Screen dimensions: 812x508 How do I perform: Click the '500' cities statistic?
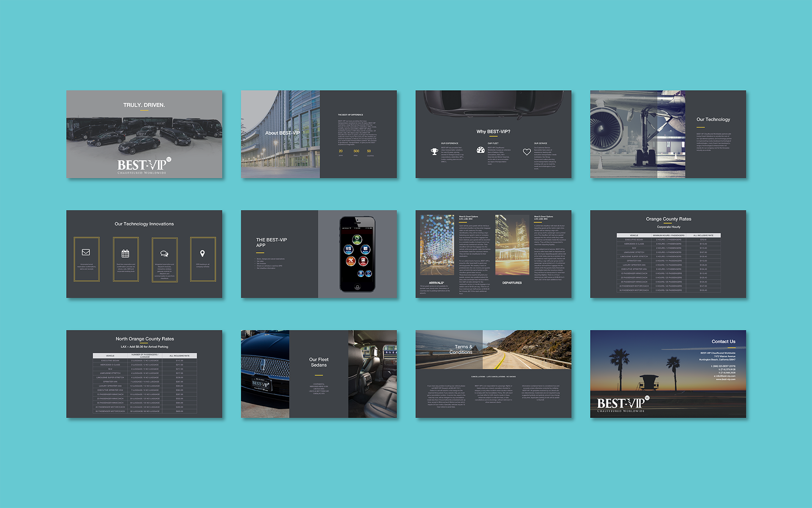pyautogui.click(x=357, y=151)
